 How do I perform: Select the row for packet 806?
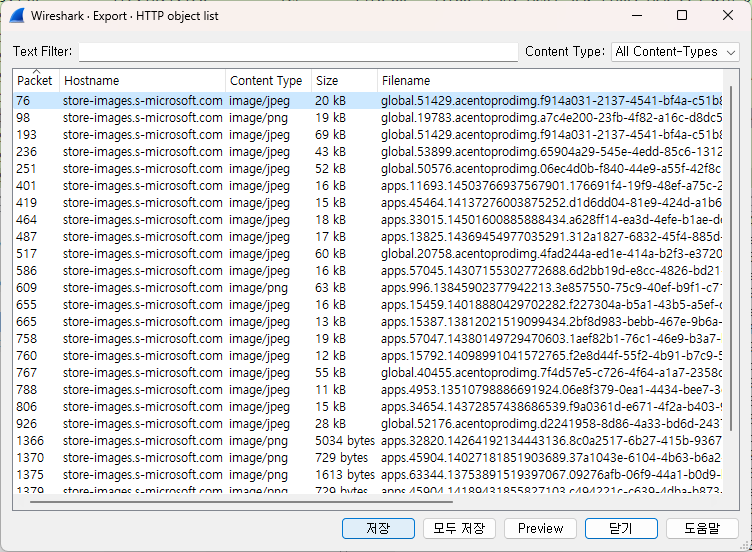pos(368,407)
